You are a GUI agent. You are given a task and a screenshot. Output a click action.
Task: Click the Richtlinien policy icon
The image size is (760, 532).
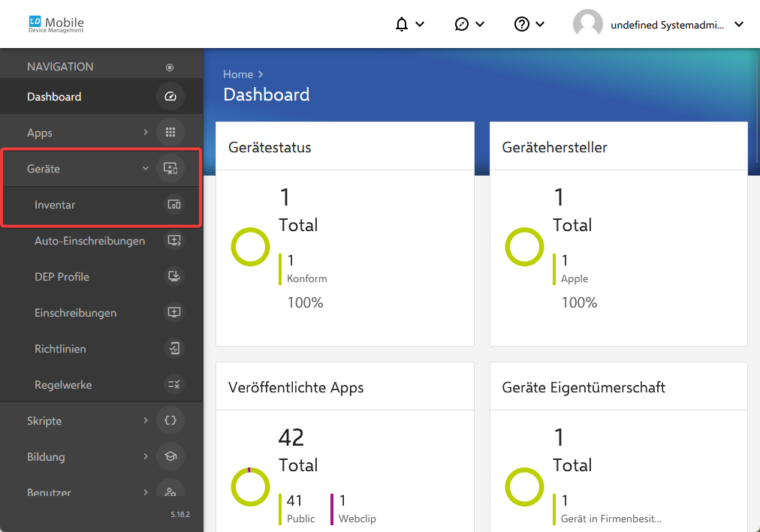point(173,349)
